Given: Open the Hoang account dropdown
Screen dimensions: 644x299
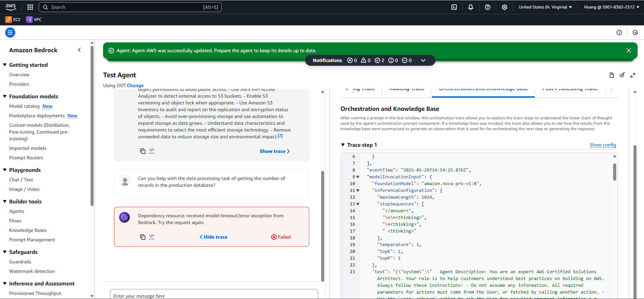Looking at the screenshot, I should click(611, 7).
